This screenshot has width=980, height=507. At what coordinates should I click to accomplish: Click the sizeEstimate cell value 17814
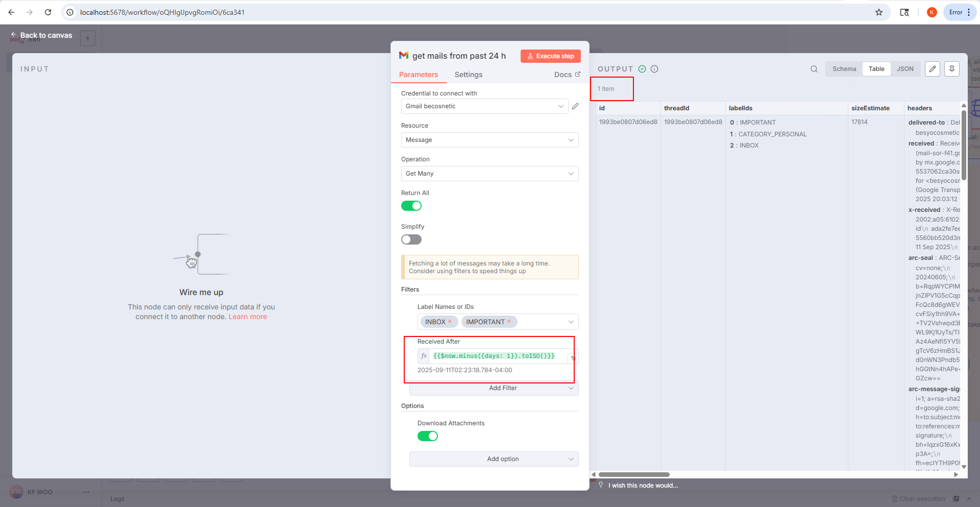click(x=860, y=122)
